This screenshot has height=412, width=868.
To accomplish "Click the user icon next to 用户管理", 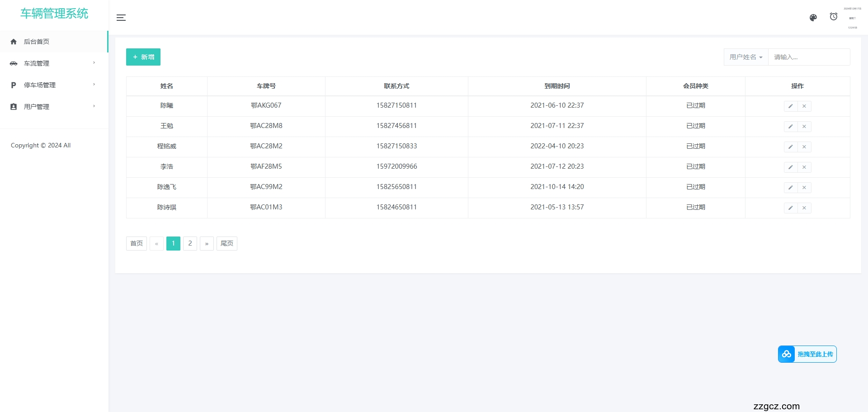I will tap(14, 106).
